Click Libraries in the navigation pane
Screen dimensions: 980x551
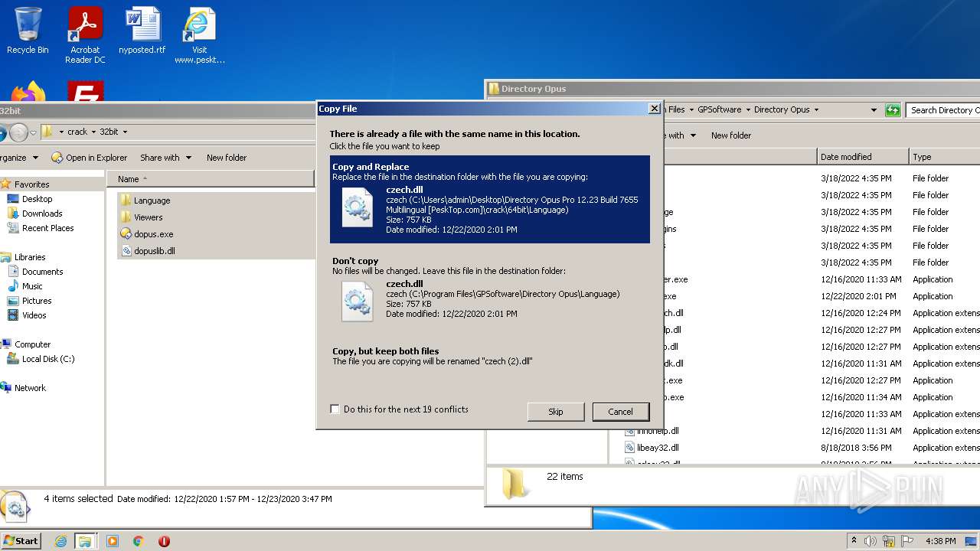click(30, 257)
